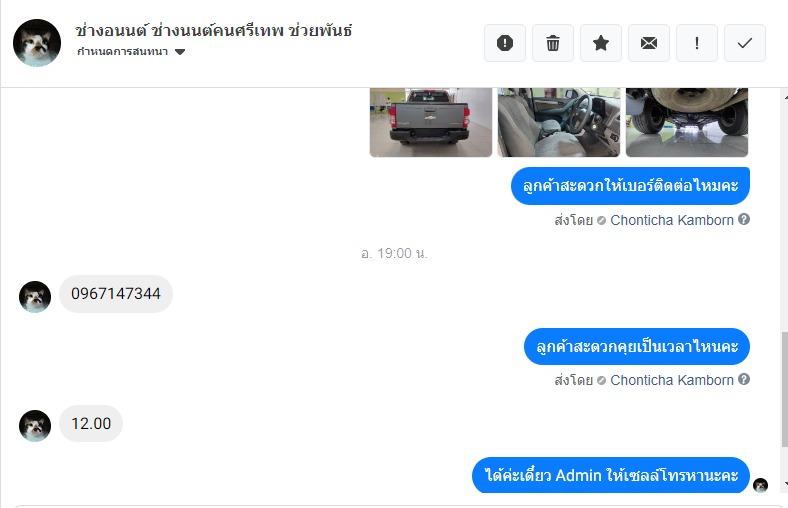Open the customer profile picture in header
788x508 pixels.
coord(37,43)
